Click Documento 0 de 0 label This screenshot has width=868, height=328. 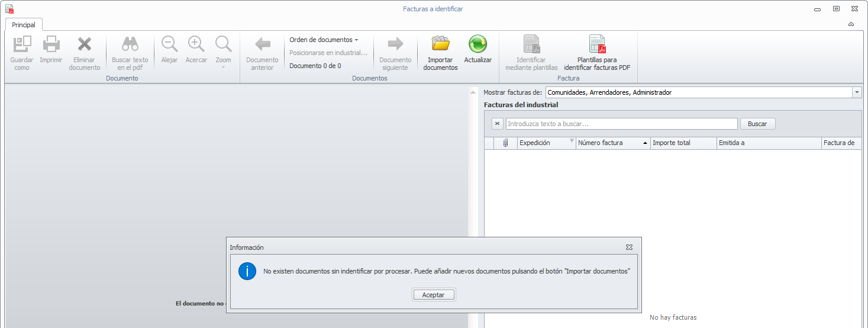[x=315, y=66]
